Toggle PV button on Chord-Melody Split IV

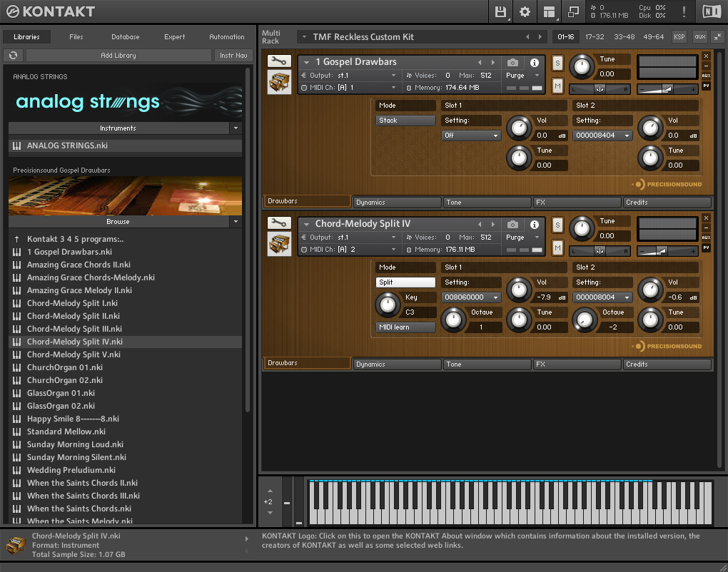pyautogui.click(x=706, y=247)
